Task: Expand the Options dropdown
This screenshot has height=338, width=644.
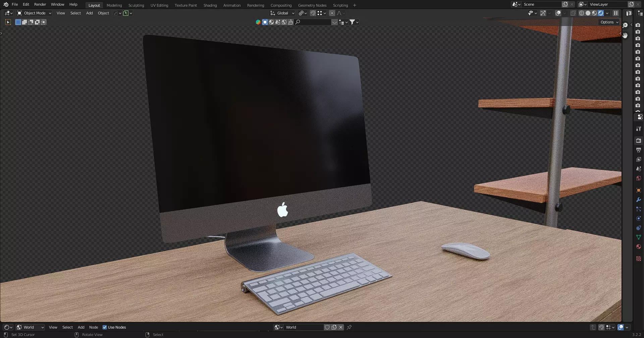Action: tap(609, 22)
